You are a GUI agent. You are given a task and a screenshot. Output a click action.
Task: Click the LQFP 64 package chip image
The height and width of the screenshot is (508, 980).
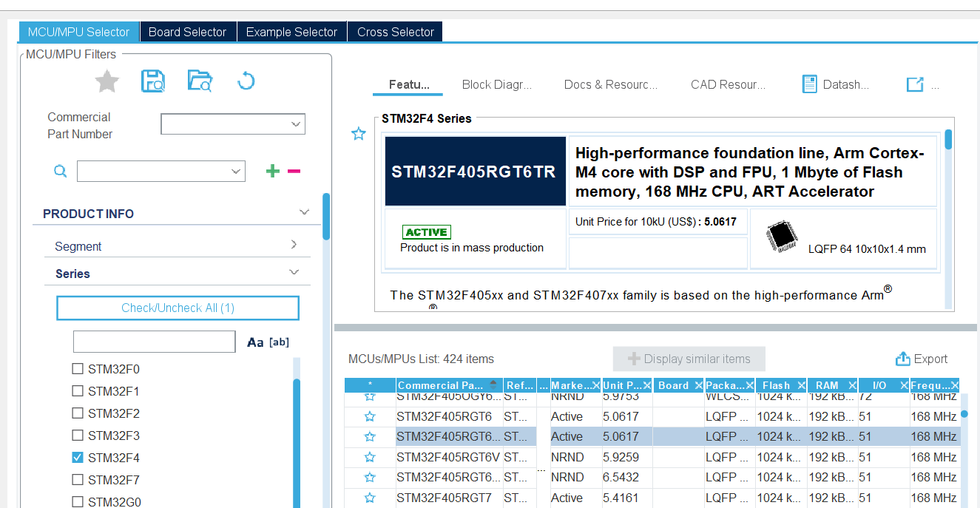point(782,236)
